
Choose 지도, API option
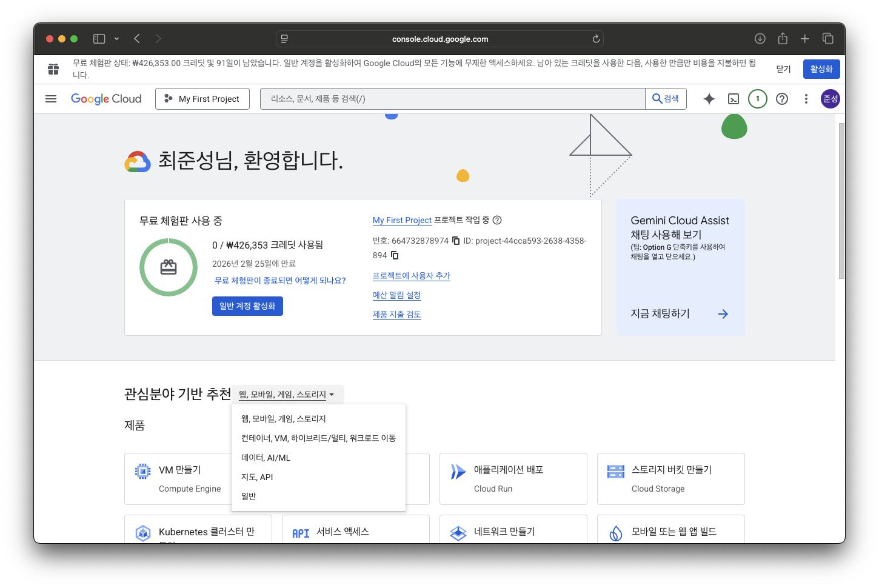(x=257, y=477)
